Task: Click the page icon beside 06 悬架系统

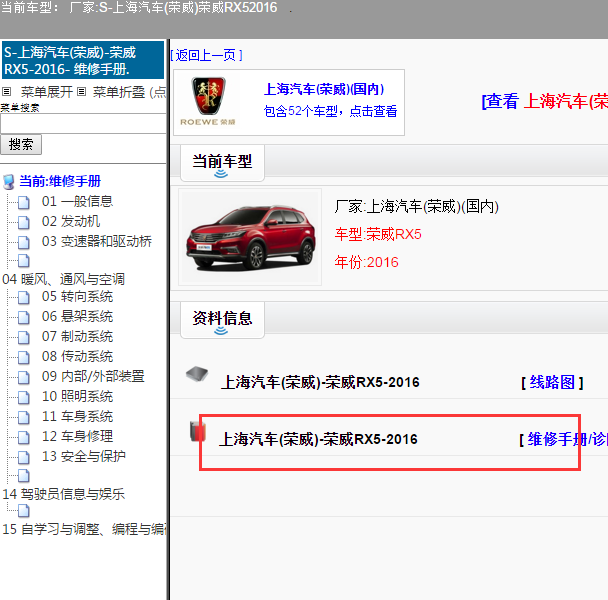Action: [x=24, y=318]
